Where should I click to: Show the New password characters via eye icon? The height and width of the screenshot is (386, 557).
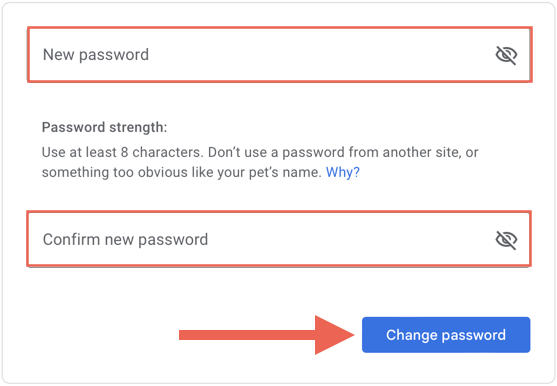point(506,55)
